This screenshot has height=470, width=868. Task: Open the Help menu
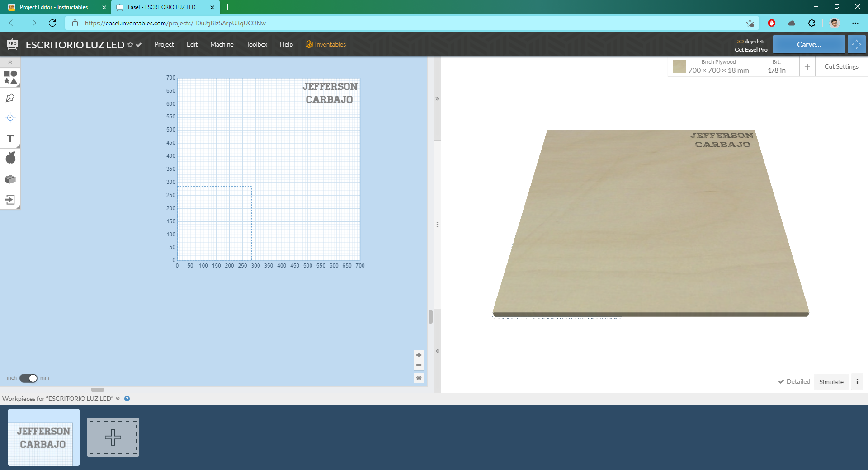286,44
